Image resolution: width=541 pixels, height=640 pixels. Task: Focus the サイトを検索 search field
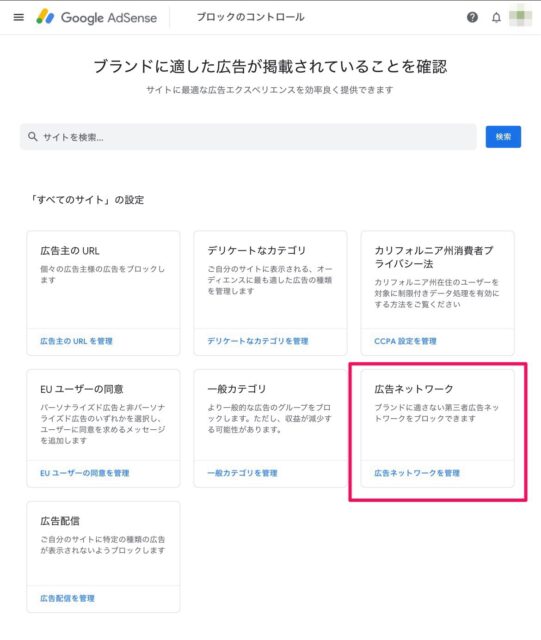pyautogui.click(x=248, y=137)
